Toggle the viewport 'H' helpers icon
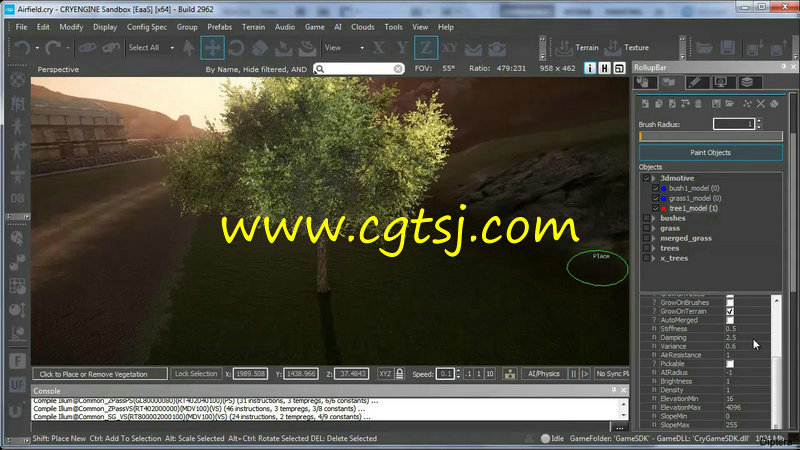 point(605,68)
